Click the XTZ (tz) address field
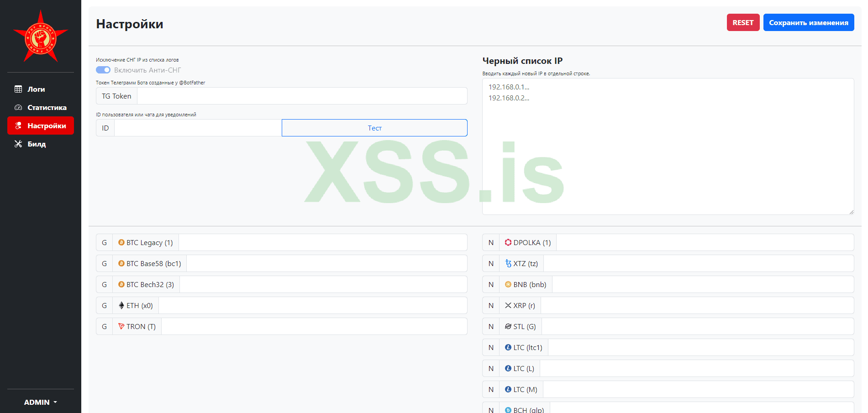 pyautogui.click(x=699, y=263)
